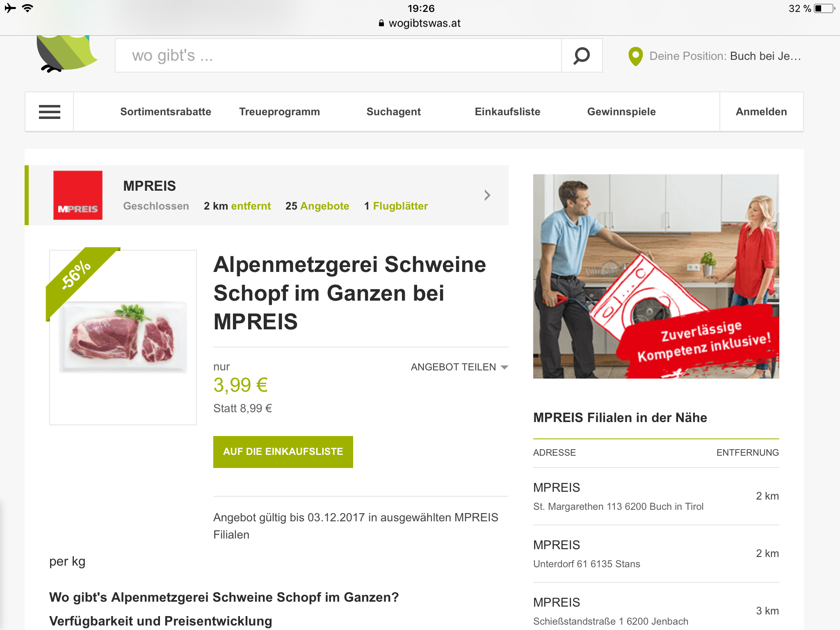Image resolution: width=840 pixels, height=630 pixels.
Task: Open the hamburger menu icon
Action: click(50, 112)
